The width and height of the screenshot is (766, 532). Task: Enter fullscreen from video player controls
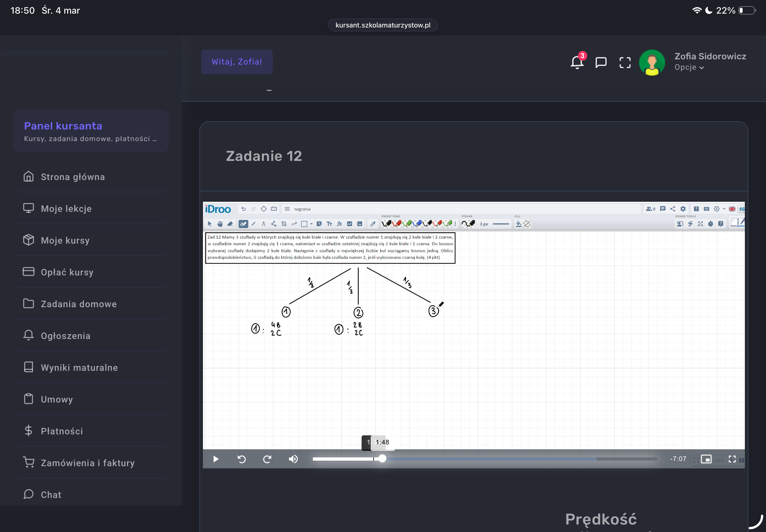(x=732, y=459)
